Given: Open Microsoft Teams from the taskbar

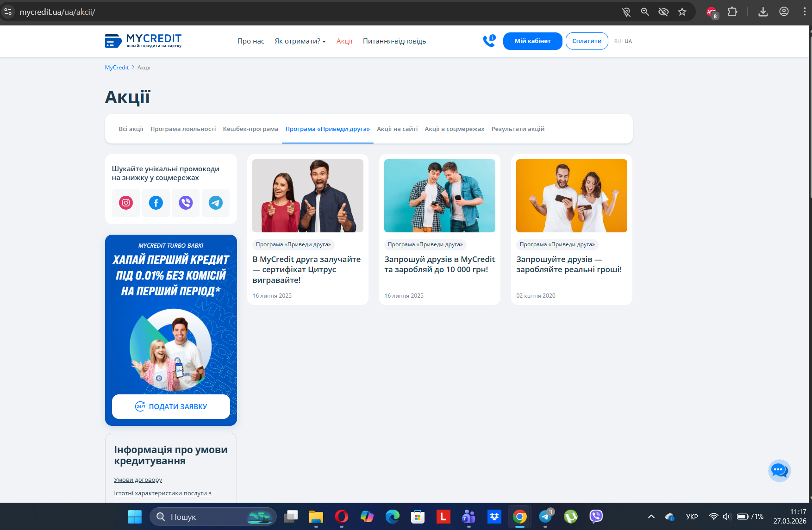Looking at the screenshot, I should (x=469, y=517).
